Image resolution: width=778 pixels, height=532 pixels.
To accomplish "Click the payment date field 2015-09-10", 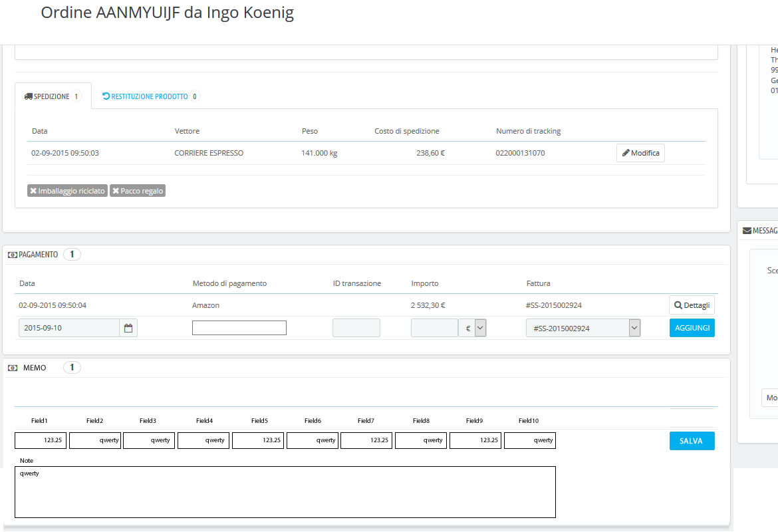I will pos(69,328).
